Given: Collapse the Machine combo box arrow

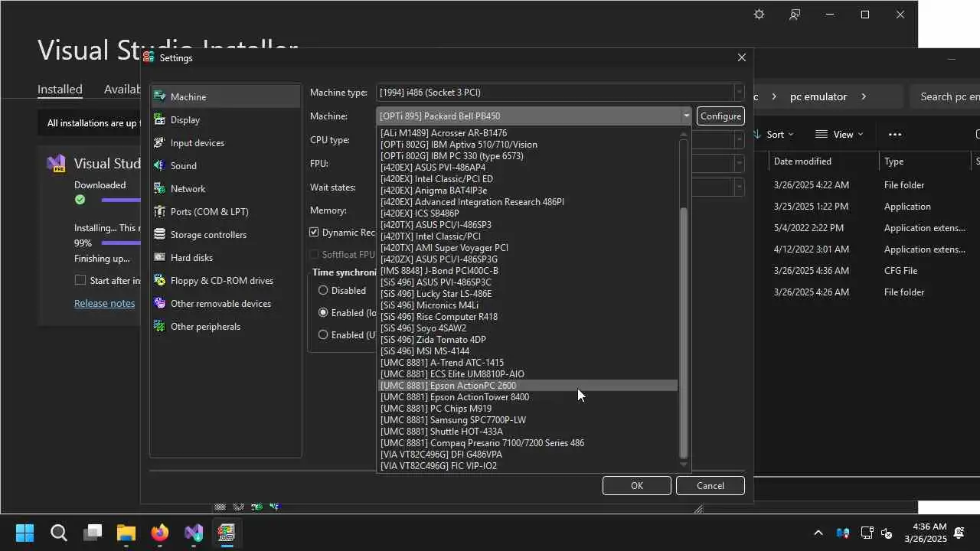Looking at the screenshot, I should tap(686, 116).
